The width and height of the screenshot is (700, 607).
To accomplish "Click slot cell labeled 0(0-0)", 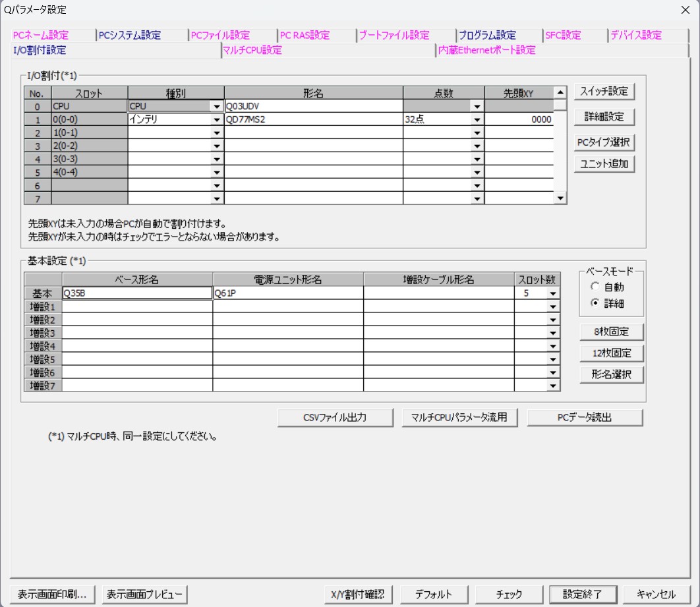I will pos(89,119).
